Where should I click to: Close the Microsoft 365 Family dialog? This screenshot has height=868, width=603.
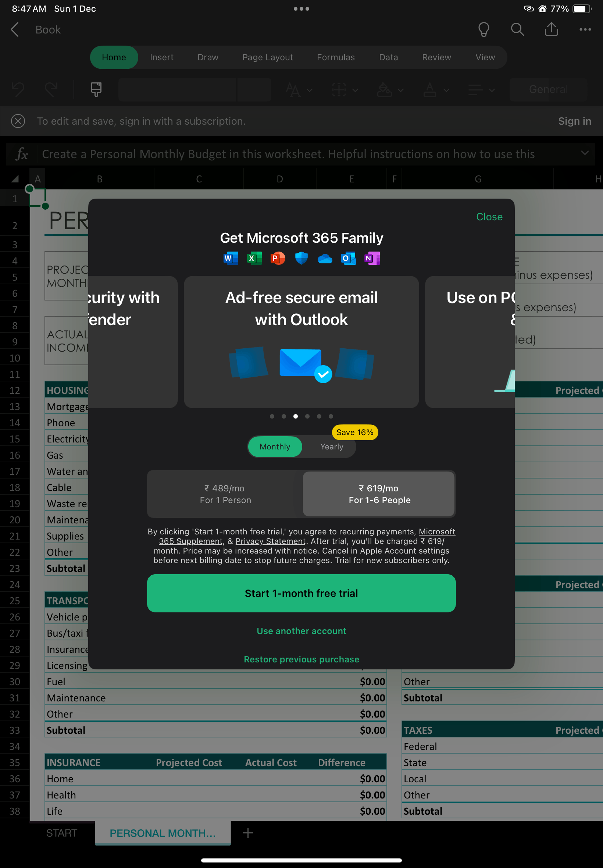pos(489,217)
